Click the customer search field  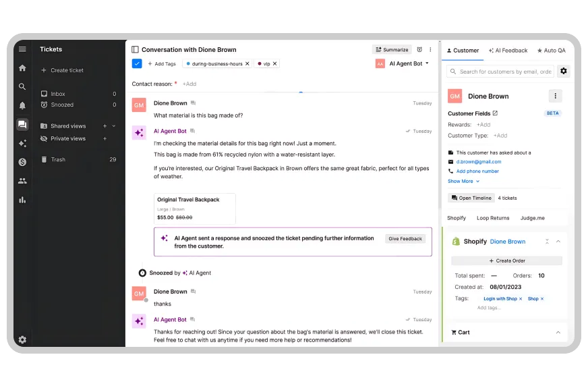(x=500, y=72)
